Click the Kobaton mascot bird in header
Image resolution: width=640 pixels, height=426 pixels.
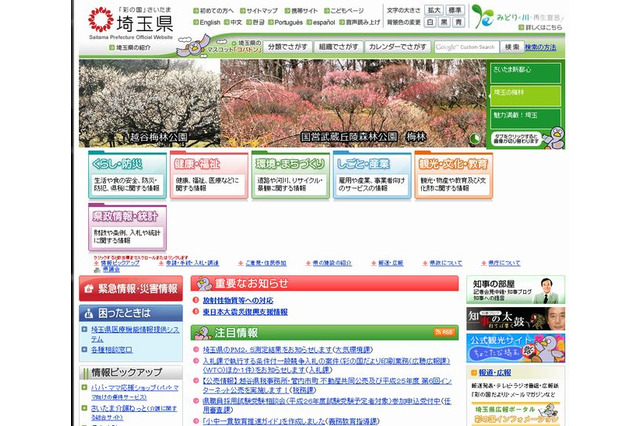click(193, 45)
